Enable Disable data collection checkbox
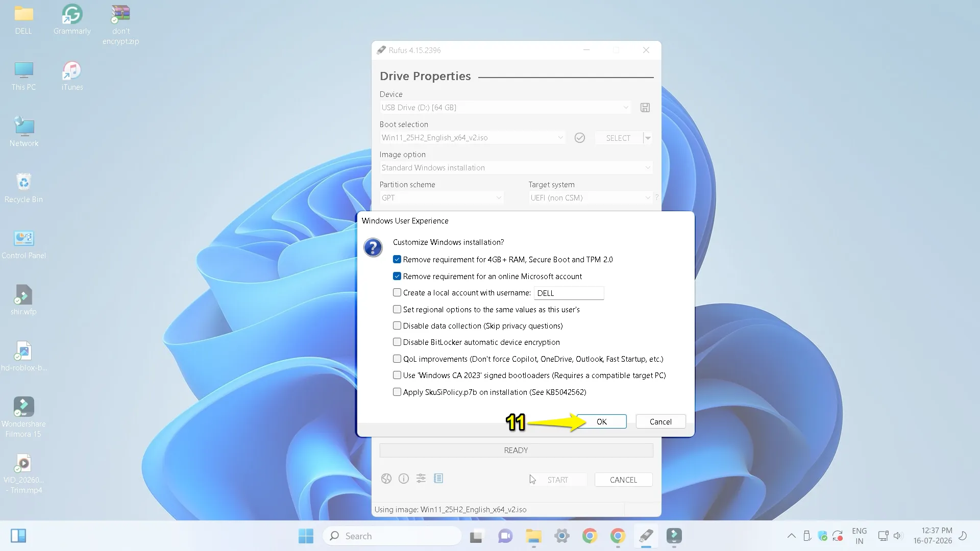Viewport: 980px width, 551px height. [397, 325]
